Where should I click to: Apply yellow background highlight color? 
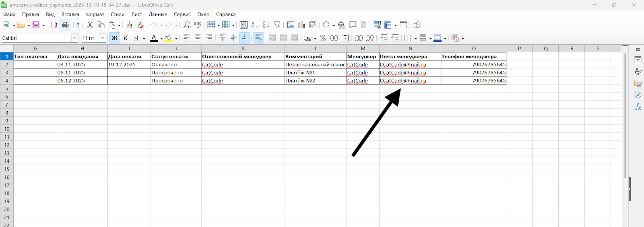click(x=169, y=38)
